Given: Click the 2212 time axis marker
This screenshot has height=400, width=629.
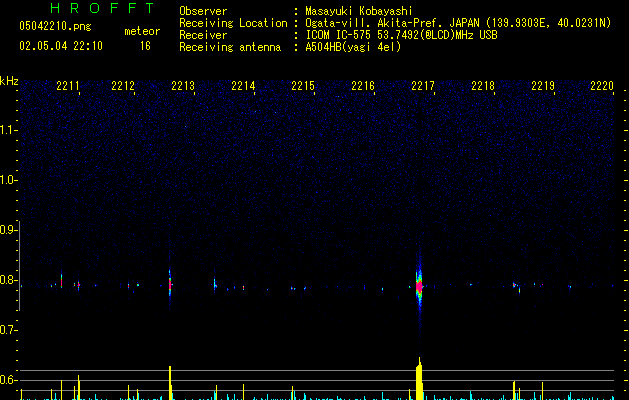Looking at the screenshot, I should 123,86.
